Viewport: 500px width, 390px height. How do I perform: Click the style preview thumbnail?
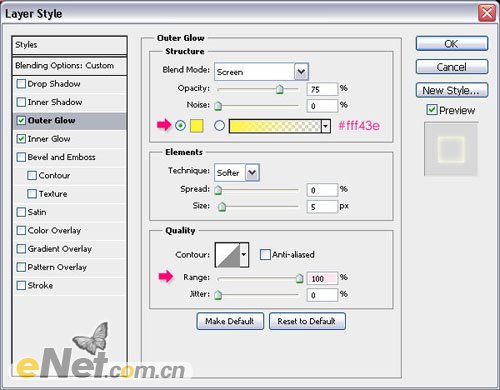tap(451, 149)
